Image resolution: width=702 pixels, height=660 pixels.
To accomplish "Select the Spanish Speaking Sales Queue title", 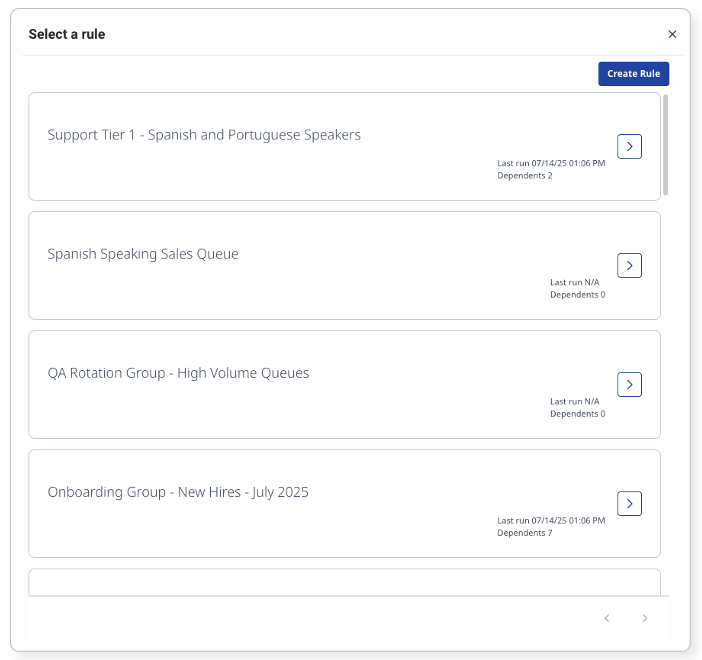I will 143,254.
